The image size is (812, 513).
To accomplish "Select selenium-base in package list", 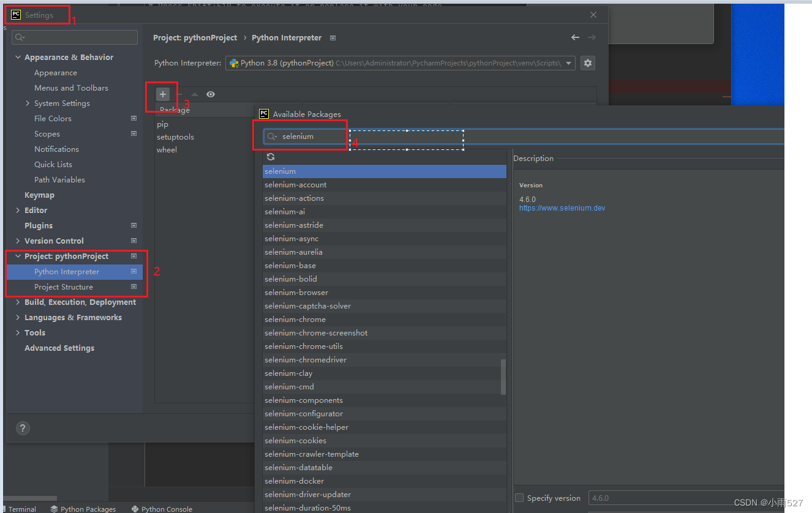I will [x=385, y=266].
